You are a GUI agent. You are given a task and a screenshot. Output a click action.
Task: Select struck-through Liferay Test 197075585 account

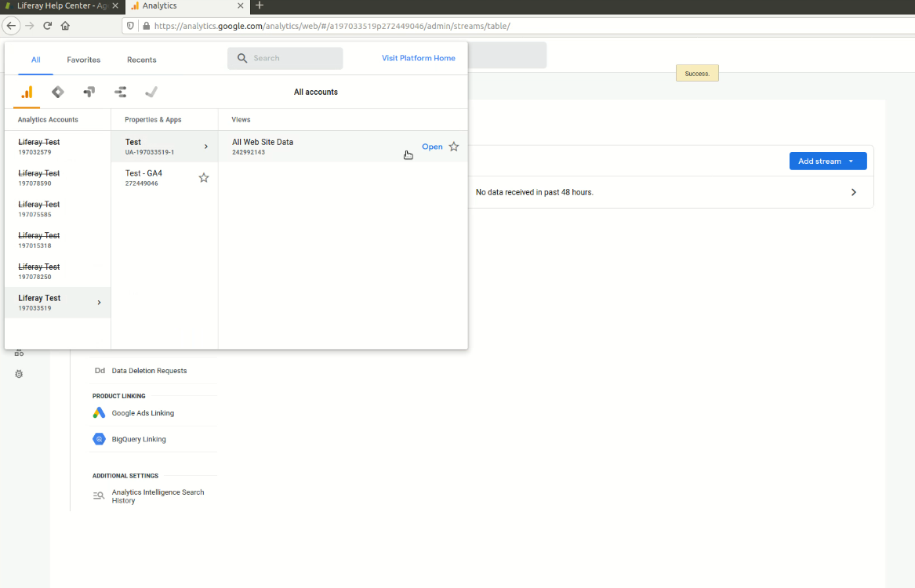[57, 209]
